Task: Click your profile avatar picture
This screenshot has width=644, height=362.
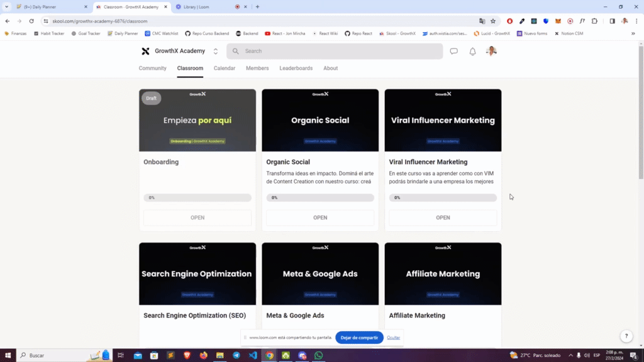Action: pyautogui.click(x=491, y=51)
